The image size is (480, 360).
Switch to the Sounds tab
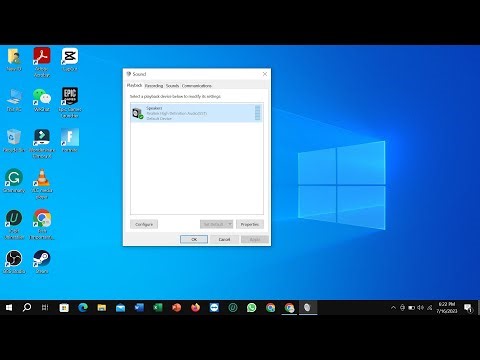[x=172, y=86]
